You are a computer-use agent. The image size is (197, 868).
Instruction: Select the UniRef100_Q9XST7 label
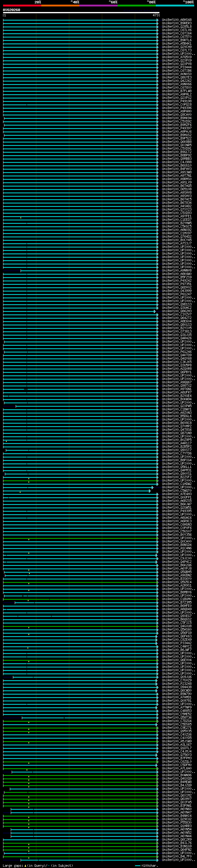point(177,450)
